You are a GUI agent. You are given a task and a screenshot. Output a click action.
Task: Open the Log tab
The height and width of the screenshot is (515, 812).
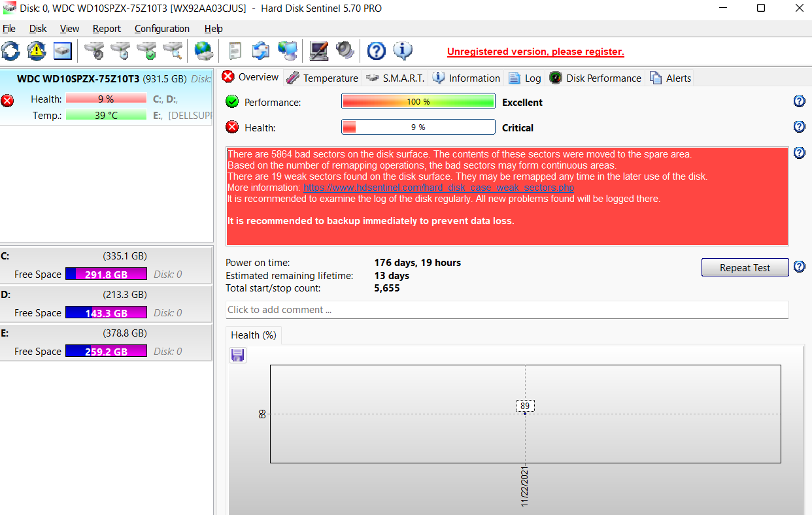click(x=525, y=78)
